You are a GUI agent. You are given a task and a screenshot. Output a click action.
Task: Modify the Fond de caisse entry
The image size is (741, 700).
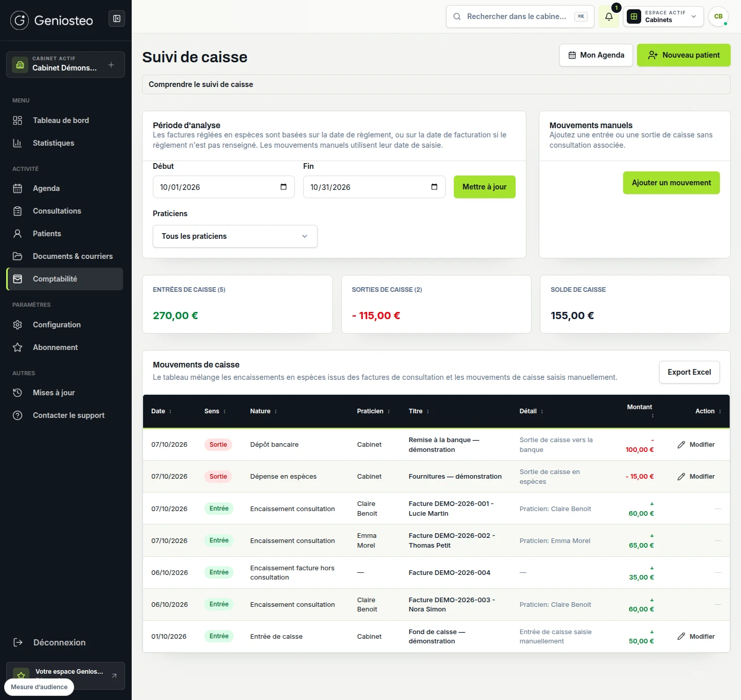click(x=696, y=637)
